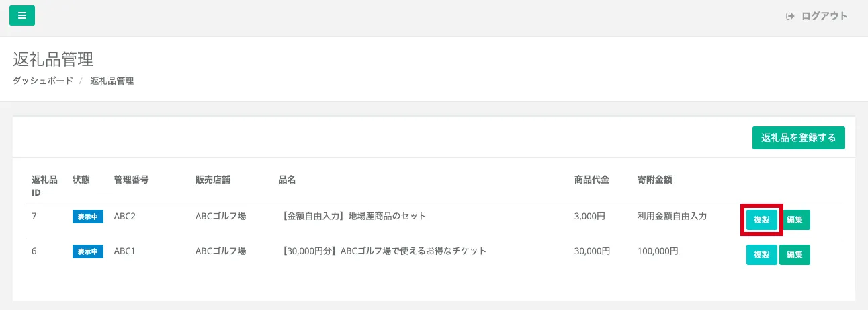Duplicate return gift ID 7 with 複製
The height and width of the screenshot is (310, 868).
tap(761, 220)
